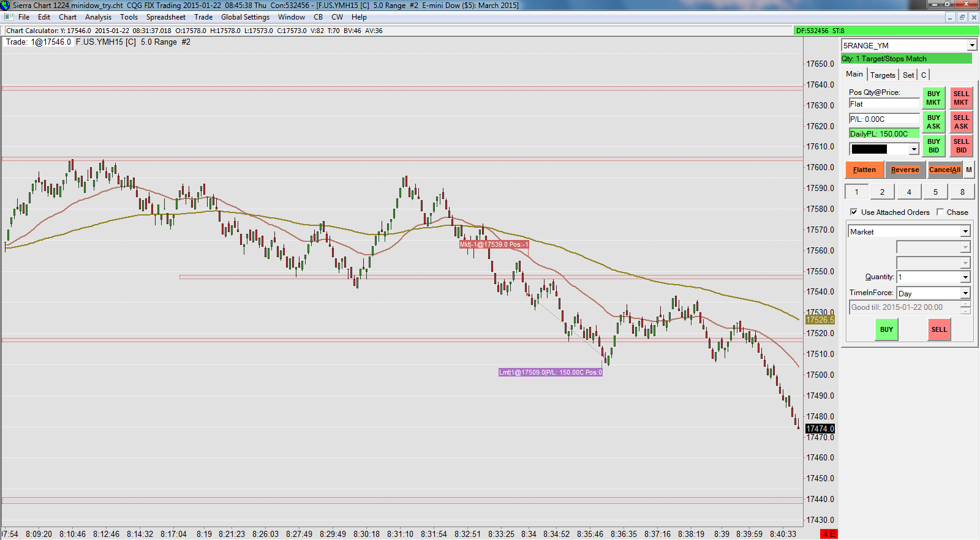Open the Quantity dropdown
The image size is (980, 540).
(965, 277)
